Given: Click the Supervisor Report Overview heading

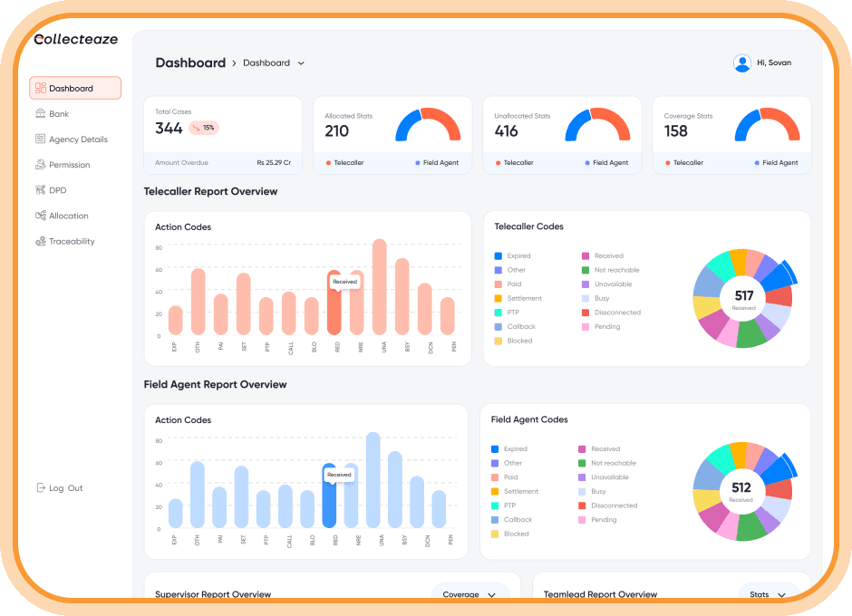Looking at the screenshot, I should pos(213,593).
